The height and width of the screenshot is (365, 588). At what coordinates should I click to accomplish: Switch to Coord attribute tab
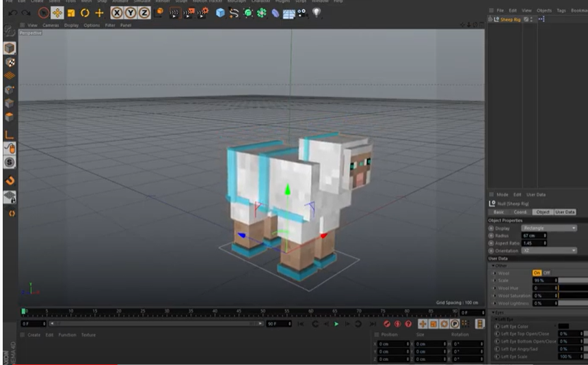tap(520, 212)
